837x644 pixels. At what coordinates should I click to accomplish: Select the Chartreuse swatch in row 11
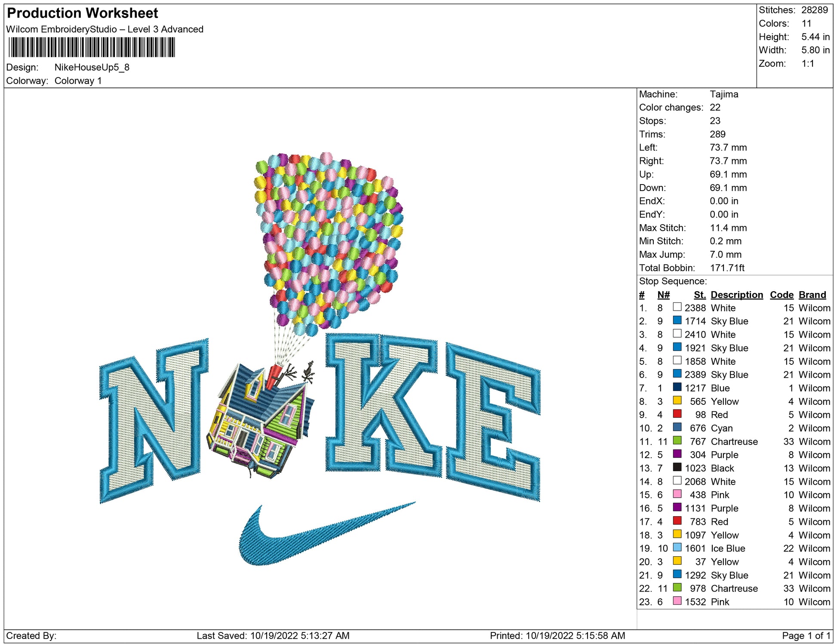677,440
